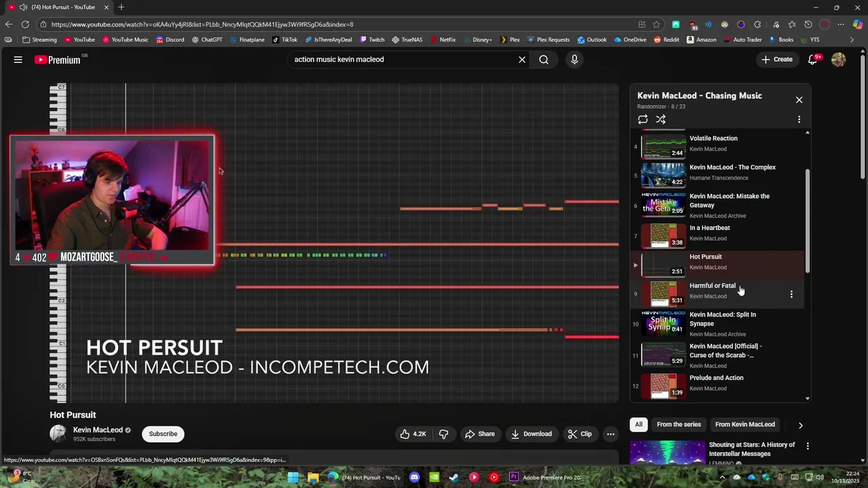Bookmark page with star icon
This screenshot has width=868, height=488.
pos(656,24)
